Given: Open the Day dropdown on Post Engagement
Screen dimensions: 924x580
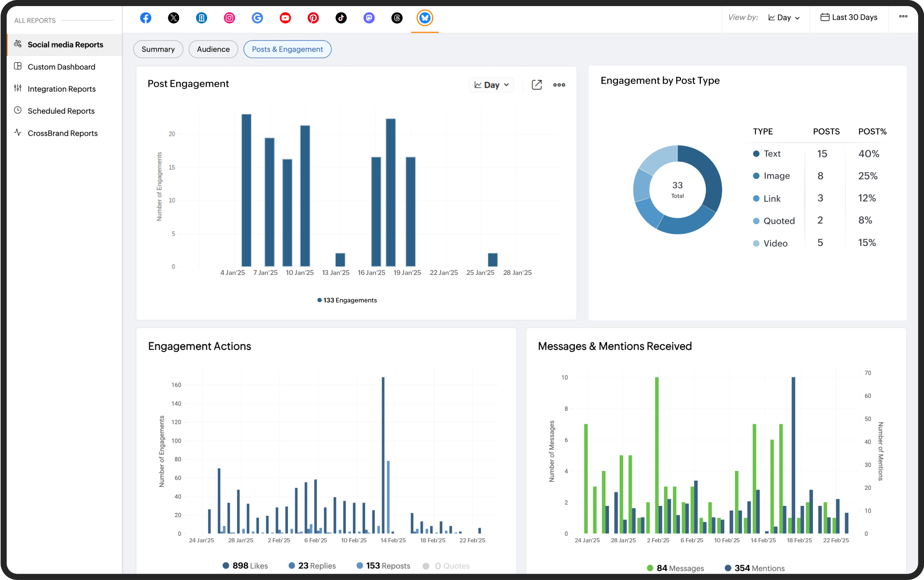Looking at the screenshot, I should pyautogui.click(x=491, y=85).
